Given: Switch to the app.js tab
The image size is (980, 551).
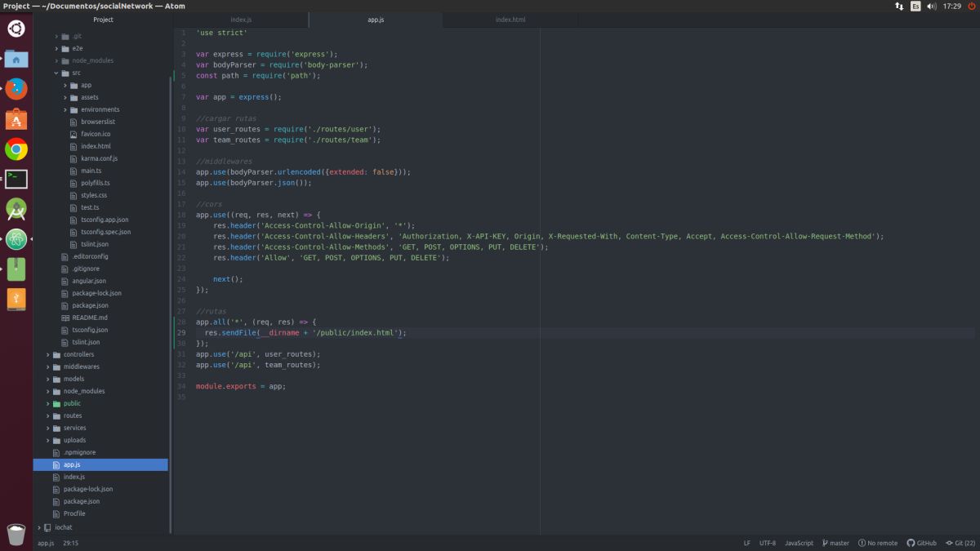Looking at the screenshot, I should (x=376, y=20).
